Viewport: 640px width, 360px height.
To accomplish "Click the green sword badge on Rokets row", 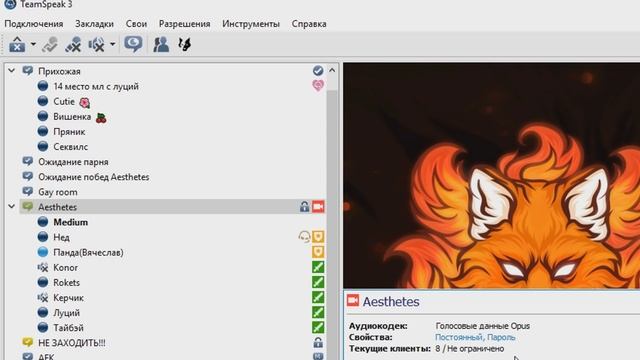I will pyautogui.click(x=318, y=282).
